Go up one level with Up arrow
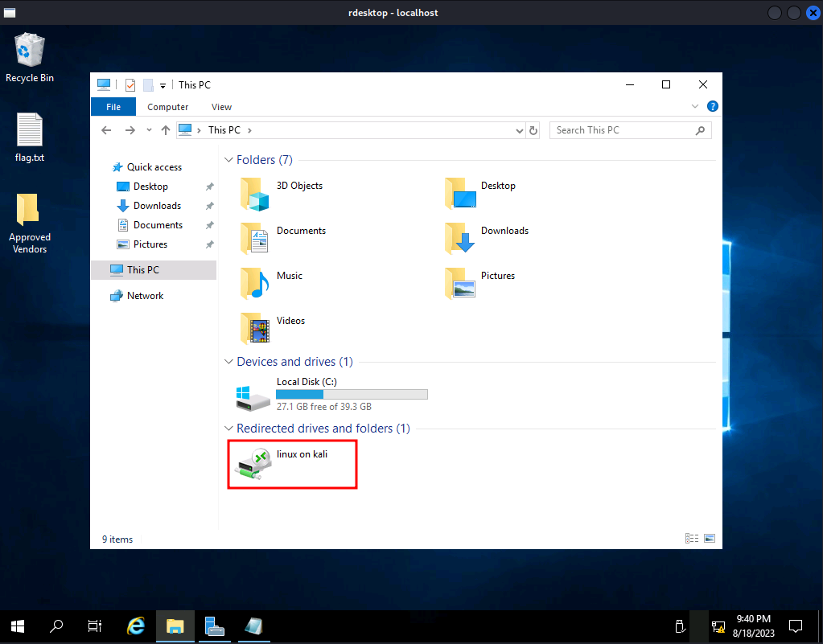 click(x=166, y=130)
